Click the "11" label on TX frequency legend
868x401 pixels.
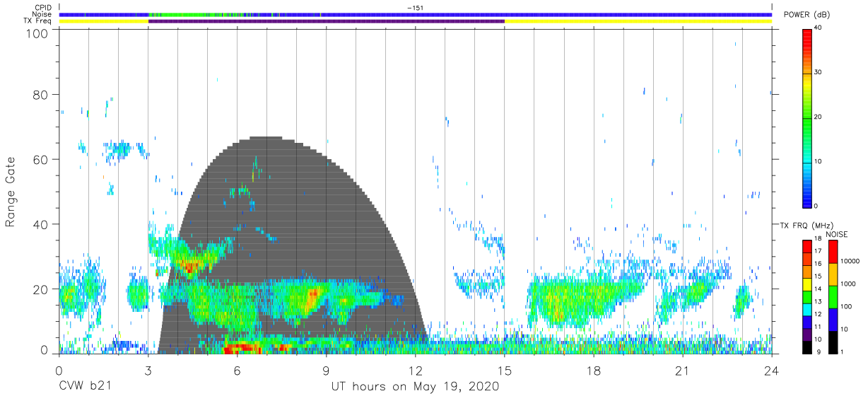point(817,327)
